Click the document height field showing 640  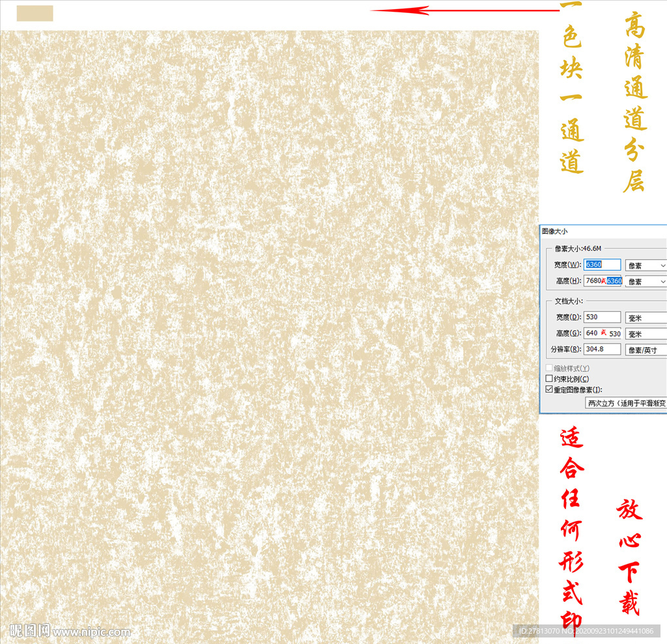coord(603,333)
